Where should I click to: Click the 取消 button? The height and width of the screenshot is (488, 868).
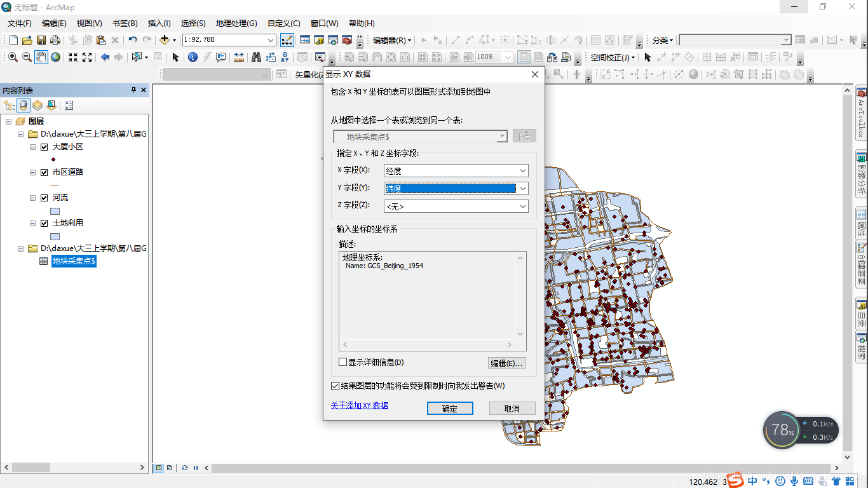pos(512,409)
